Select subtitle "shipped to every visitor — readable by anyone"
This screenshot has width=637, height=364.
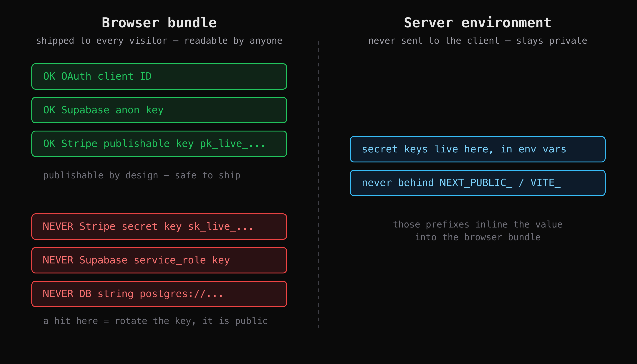[159, 41]
